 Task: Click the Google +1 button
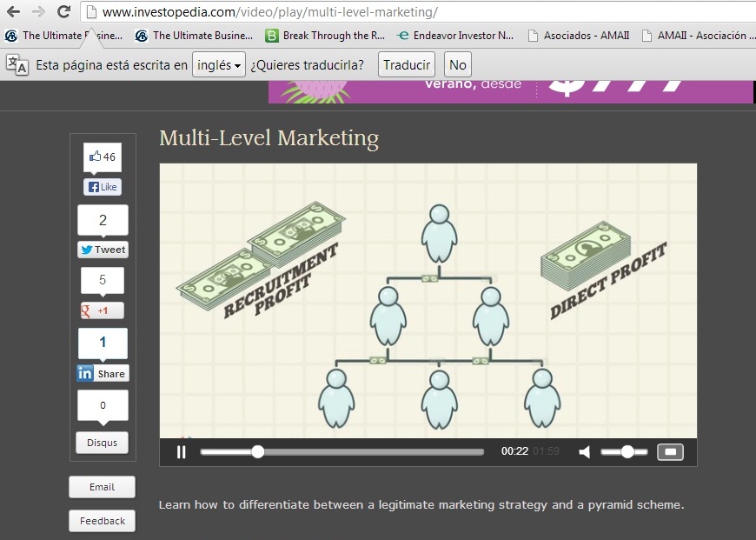tap(103, 310)
